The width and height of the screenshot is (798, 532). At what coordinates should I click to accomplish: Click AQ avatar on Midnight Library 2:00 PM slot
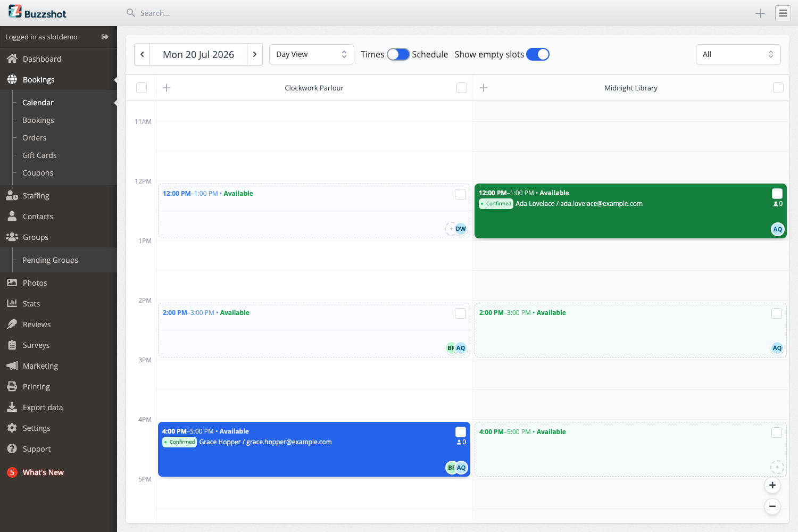pos(777,348)
